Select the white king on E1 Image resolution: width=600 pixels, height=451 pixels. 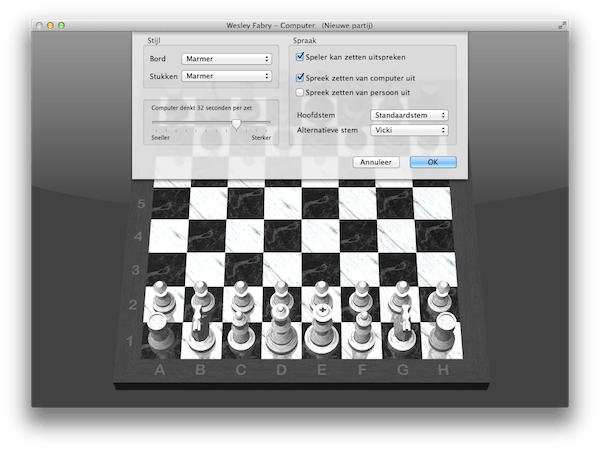coord(322,330)
